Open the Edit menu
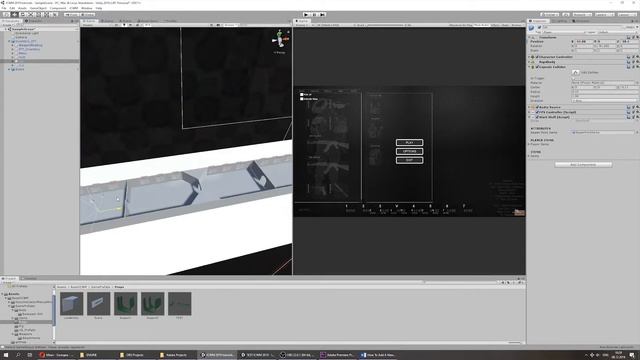Screen dimensions: 640x360 (12, 8)
